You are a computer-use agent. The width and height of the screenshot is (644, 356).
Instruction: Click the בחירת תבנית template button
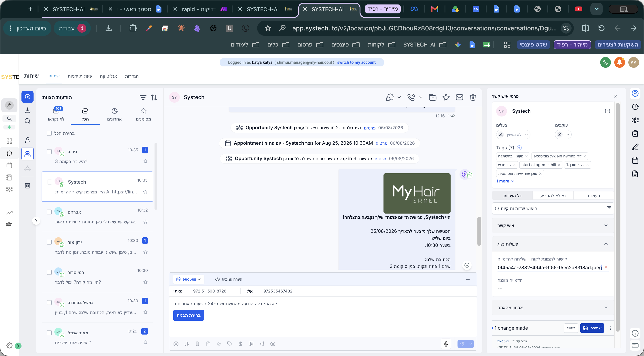coord(189,315)
